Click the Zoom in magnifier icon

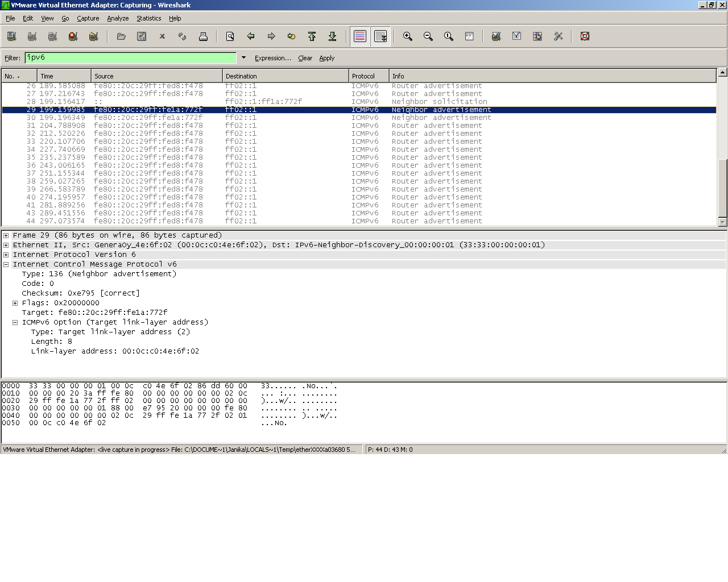tap(408, 36)
